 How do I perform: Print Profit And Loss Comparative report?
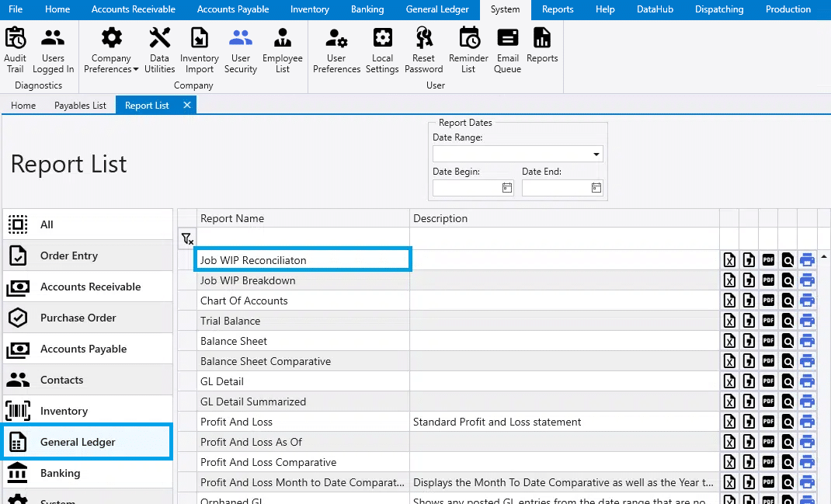click(807, 461)
